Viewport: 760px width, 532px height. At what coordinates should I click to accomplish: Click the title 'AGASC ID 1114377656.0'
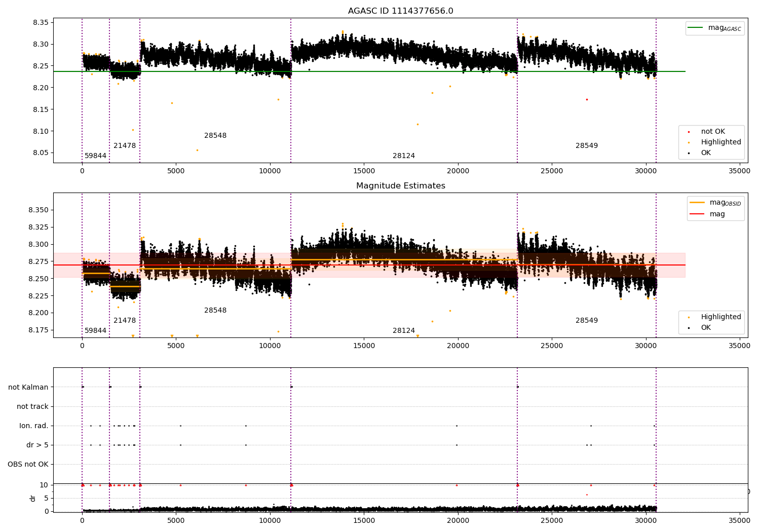point(400,11)
